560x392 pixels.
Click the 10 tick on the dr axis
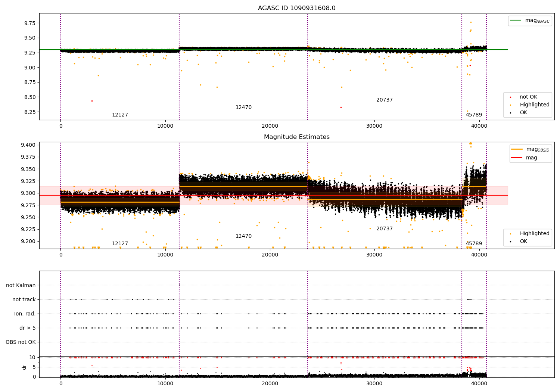(x=32, y=357)
